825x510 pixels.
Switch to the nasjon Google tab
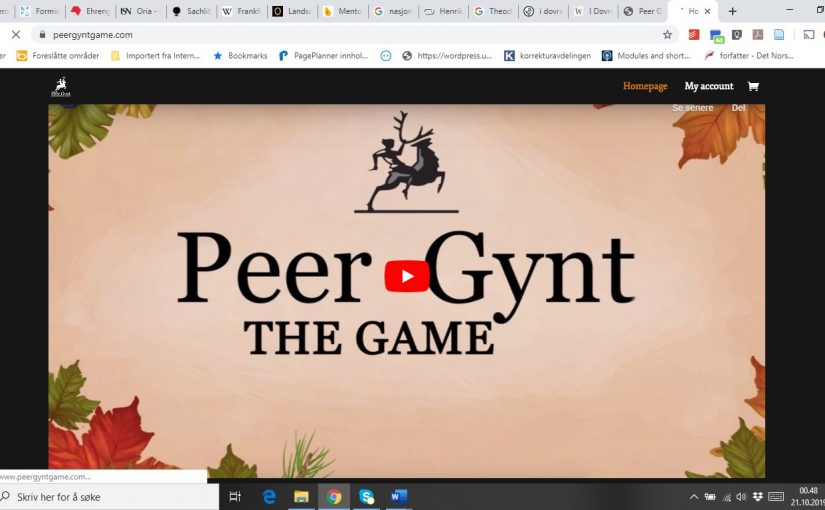tap(393, 11)
